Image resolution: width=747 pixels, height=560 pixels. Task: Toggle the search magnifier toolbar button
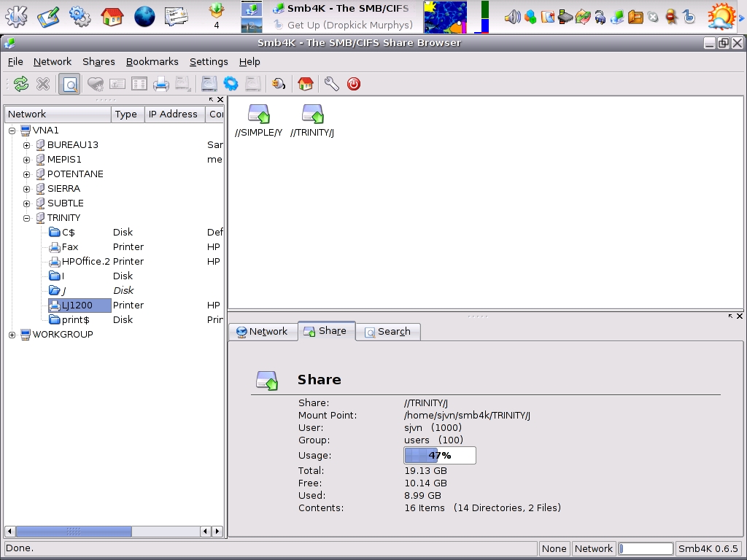coord(69,84)
